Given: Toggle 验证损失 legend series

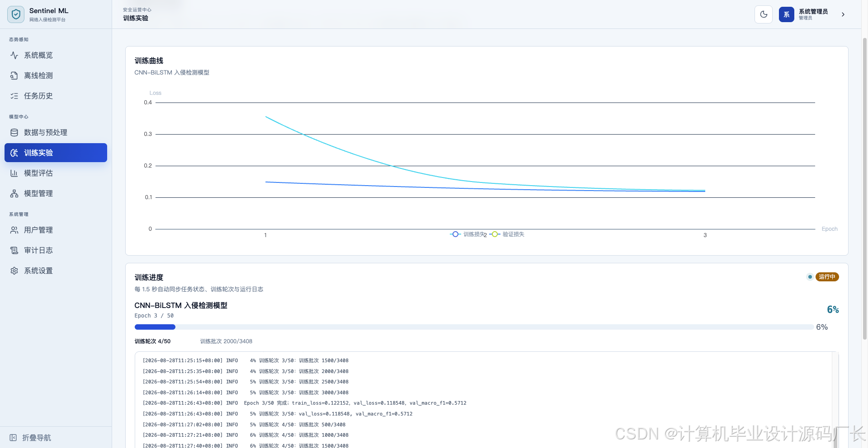Looking at the screenshot, I should (507, 234).
